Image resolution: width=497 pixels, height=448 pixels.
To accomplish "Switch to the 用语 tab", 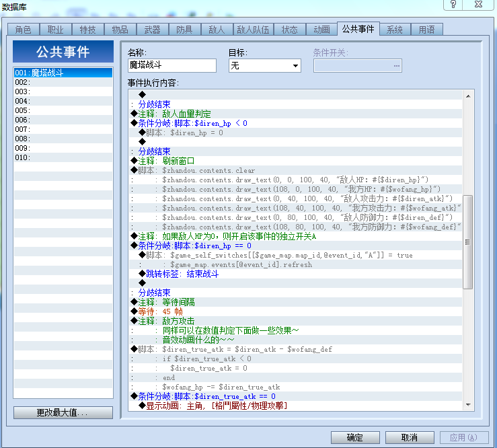I will click(426, 30).
